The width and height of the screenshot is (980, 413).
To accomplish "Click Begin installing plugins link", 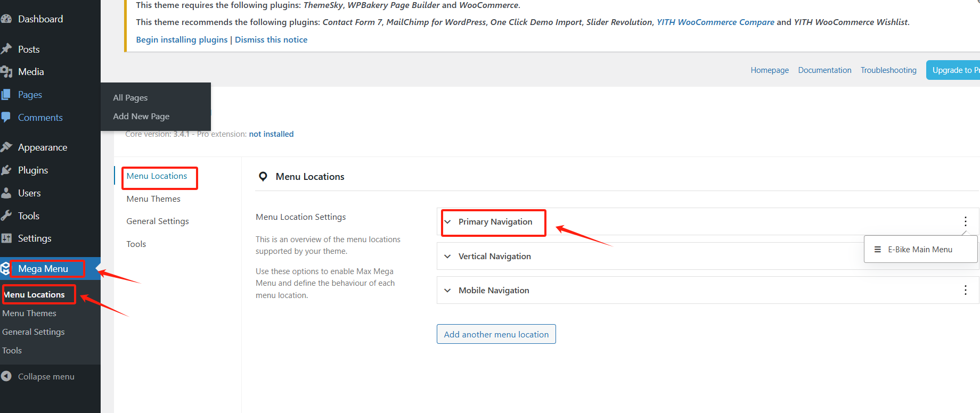I will point(182,40).
